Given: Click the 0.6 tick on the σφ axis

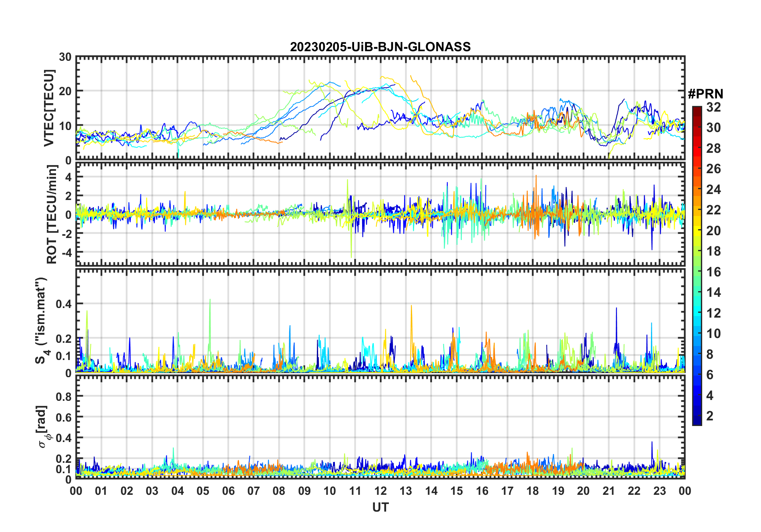Looking at the screenshot, I should 64,417.
